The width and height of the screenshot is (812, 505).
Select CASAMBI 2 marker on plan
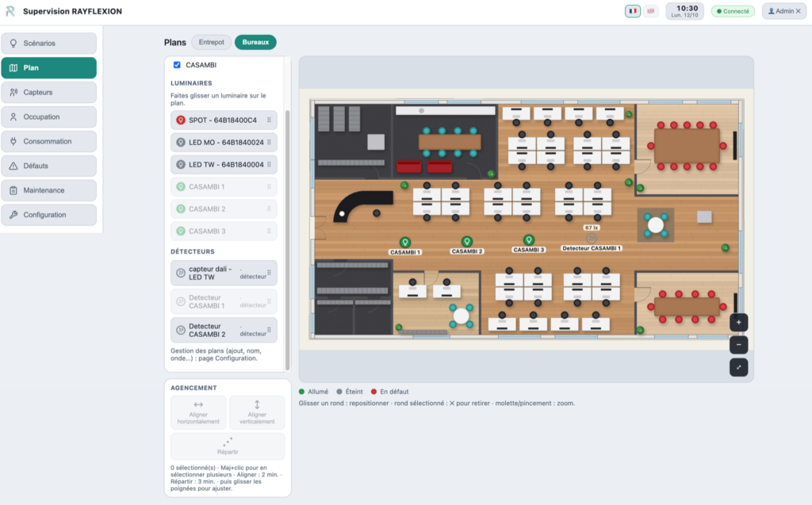coord(466,241)
